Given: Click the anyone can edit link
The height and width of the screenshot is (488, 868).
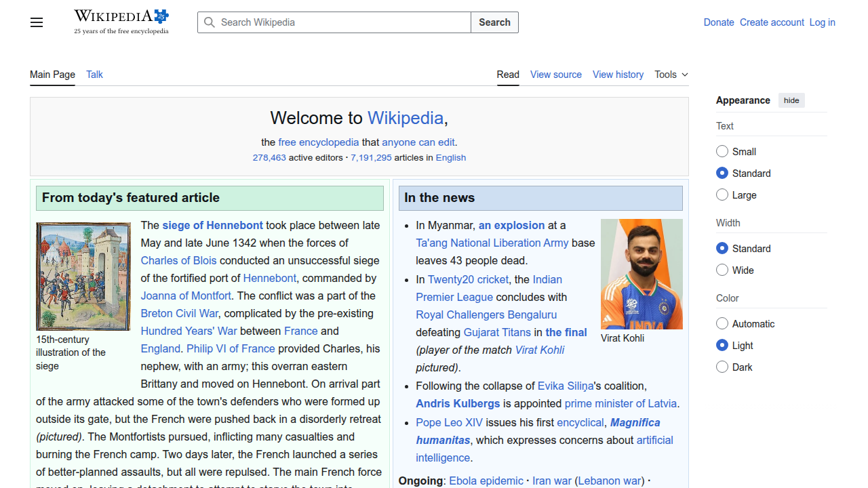Looking at the screenshot, I should 418,142.
